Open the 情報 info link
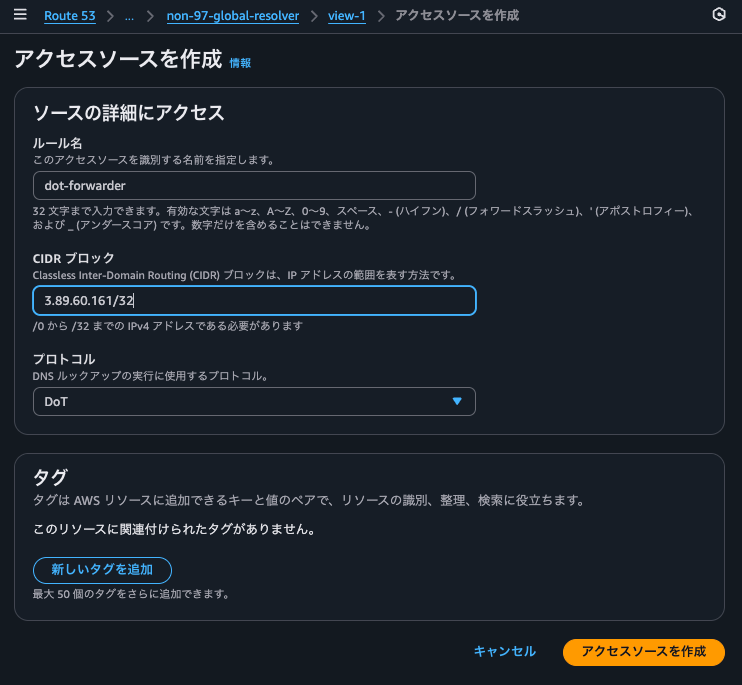The width and height of the screenshot is (742, 685). click(240, 63)
